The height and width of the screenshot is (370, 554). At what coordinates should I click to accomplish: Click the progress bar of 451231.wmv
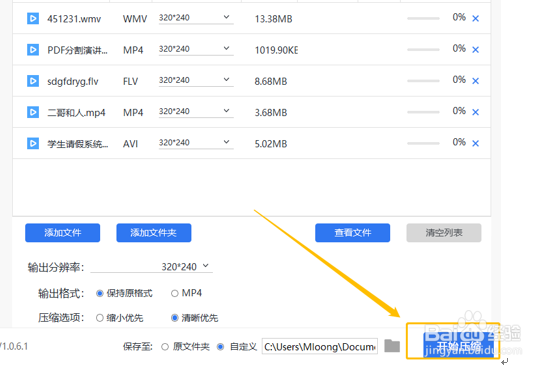pyautogui.click(x=423, y=18)
